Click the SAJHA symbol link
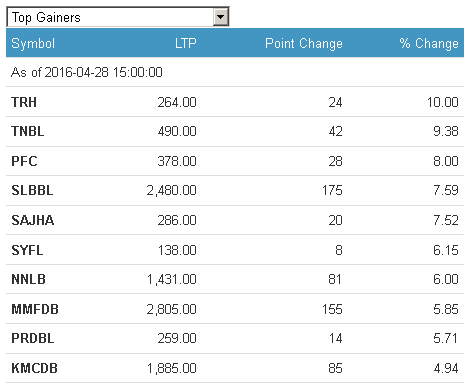 point(33,220)
